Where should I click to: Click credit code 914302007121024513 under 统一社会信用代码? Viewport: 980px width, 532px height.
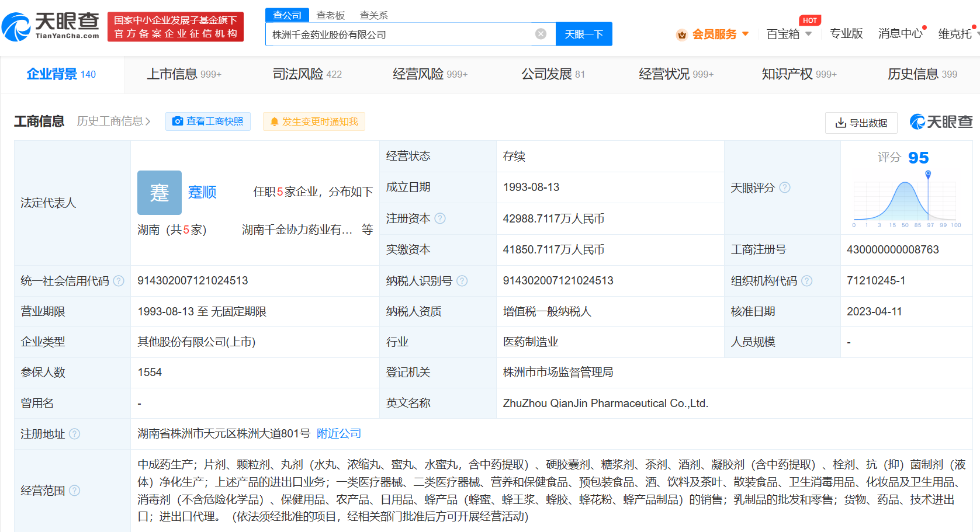[x=193, y=280]
